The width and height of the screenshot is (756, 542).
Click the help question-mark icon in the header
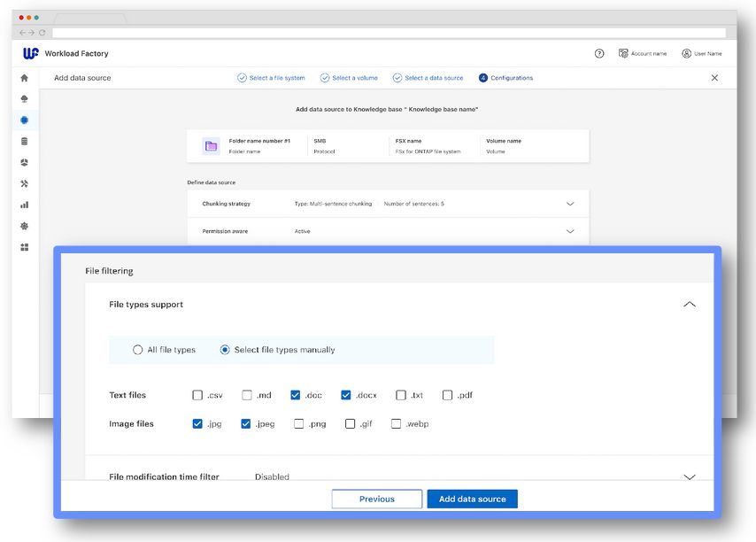(x=600, y=53)
